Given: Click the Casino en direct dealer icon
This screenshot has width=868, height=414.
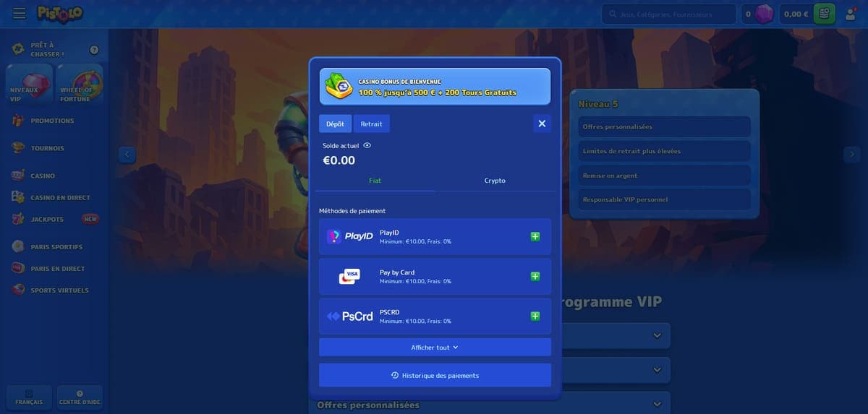Looking at the screenshot, I should (18, 197).
